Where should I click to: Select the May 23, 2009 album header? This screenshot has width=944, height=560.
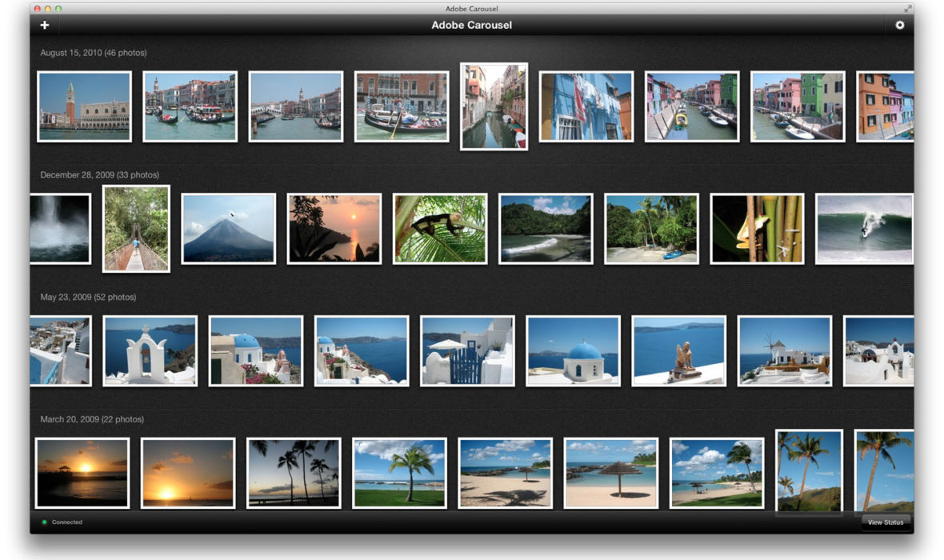coord(88,297)
